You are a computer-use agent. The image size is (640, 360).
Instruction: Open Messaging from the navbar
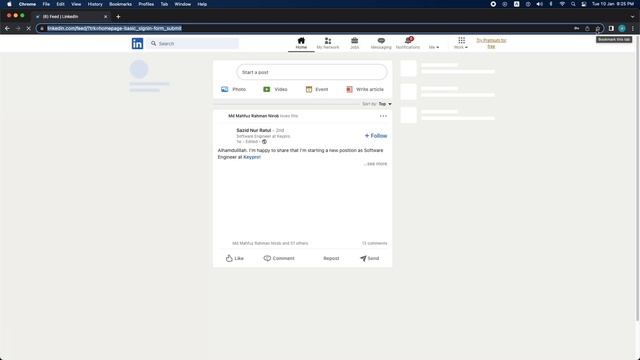tap(381, 43)
